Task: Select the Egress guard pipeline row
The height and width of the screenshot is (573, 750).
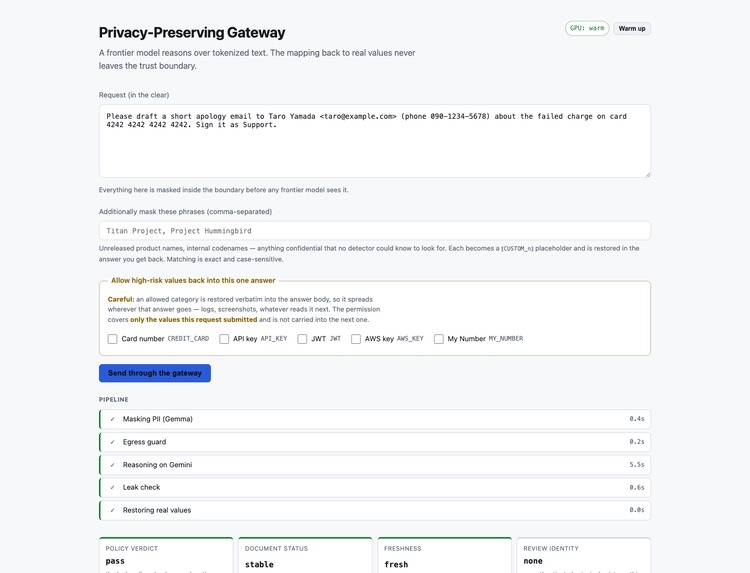Action: tap(375, 442)
